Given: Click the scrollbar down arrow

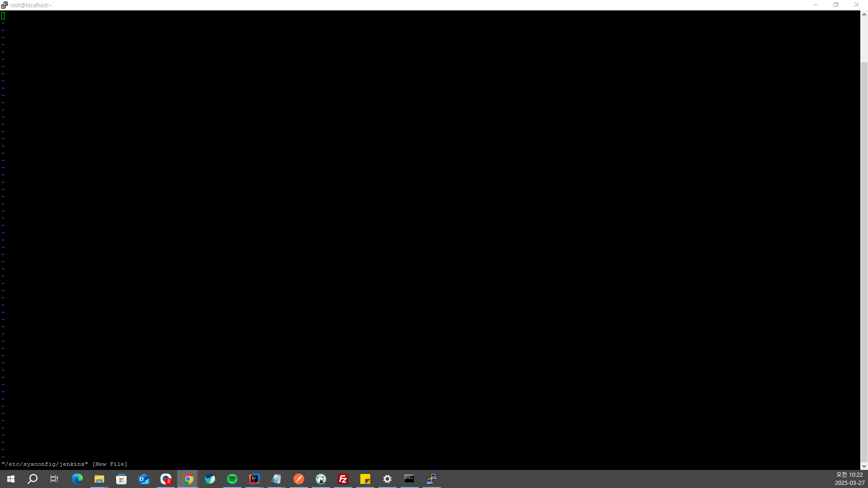Looking at the screenshot, I should pos(864,466).
